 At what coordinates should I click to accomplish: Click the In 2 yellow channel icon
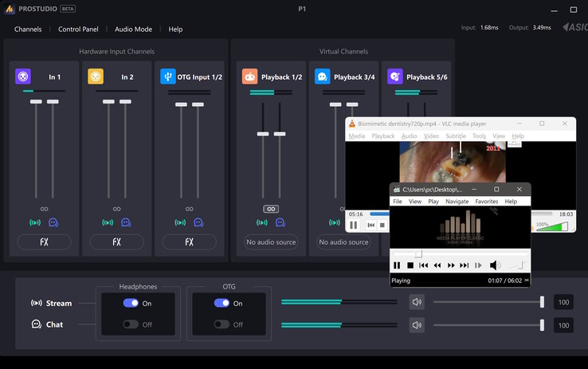point(96,77)
